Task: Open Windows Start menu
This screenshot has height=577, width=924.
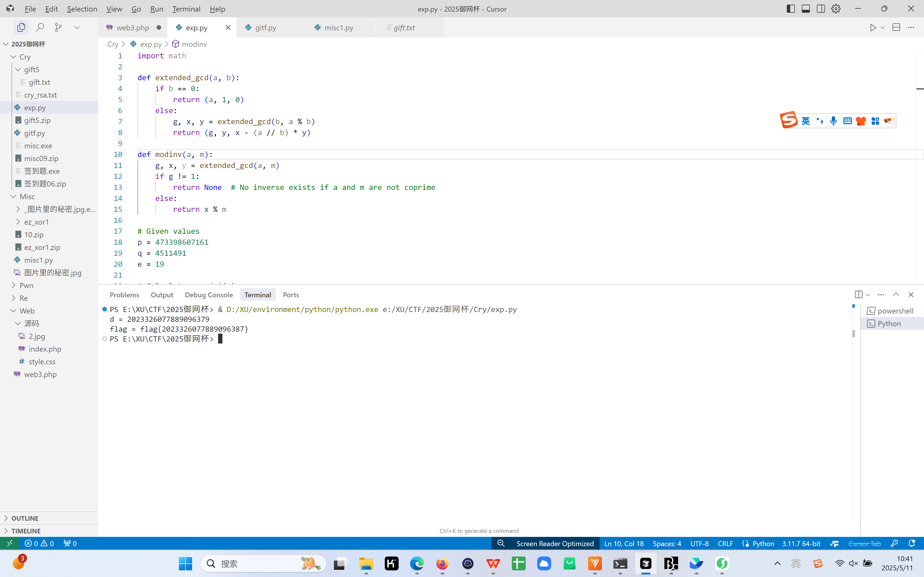Action: tap(185, 563)
